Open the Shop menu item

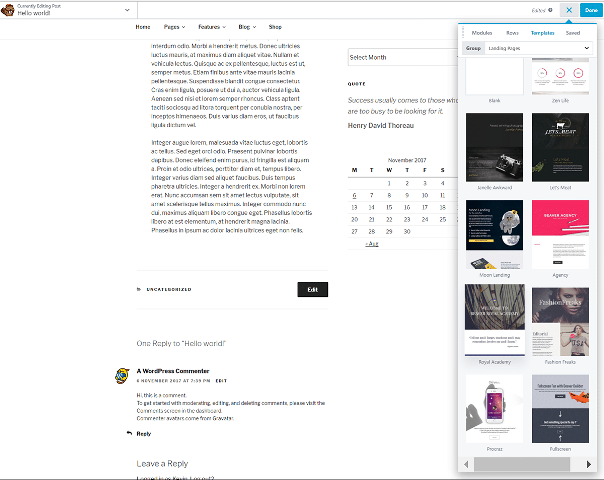(275, 27)
